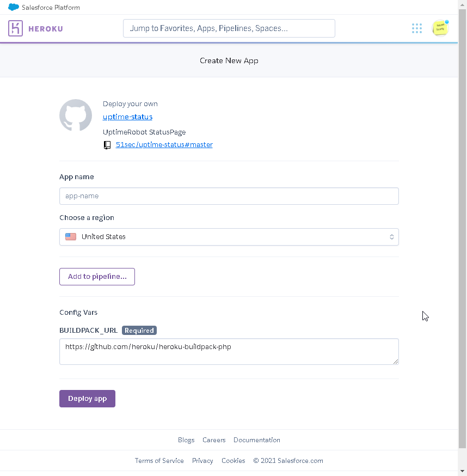The image size is (467, 476).
Task: Click the GitHub octocat avatar
Action: 76,115
